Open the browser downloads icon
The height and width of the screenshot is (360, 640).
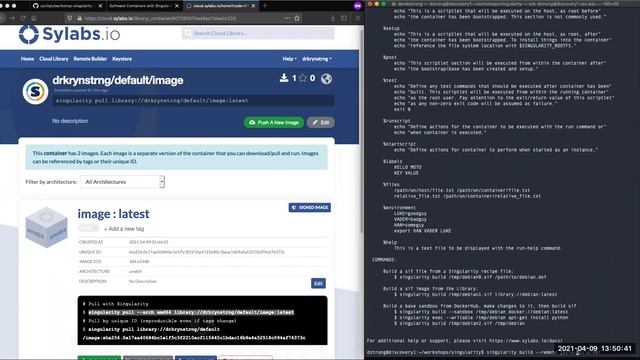coord(333,18)
